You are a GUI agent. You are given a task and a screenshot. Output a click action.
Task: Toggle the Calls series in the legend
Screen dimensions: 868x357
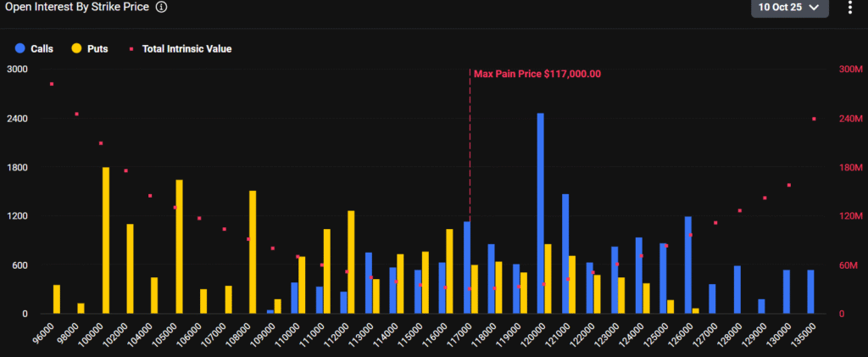pos(35,49)
